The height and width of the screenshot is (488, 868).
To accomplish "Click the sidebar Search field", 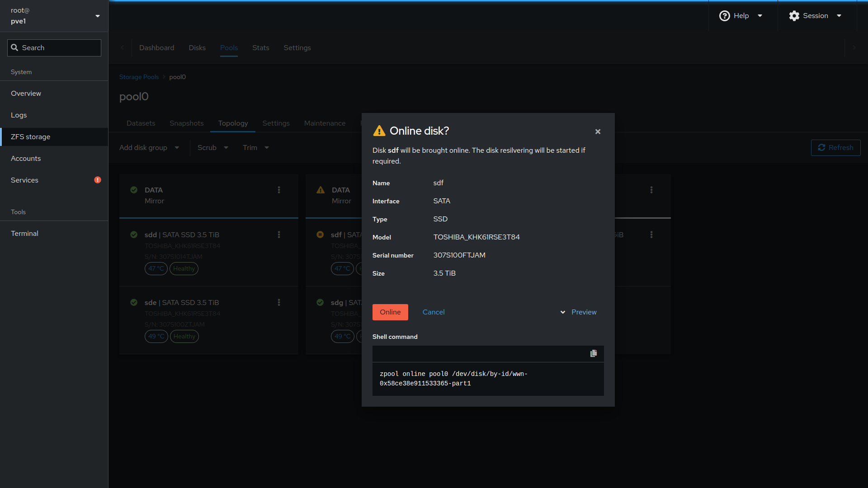I will pyautogui.click(x=54, y=48).
